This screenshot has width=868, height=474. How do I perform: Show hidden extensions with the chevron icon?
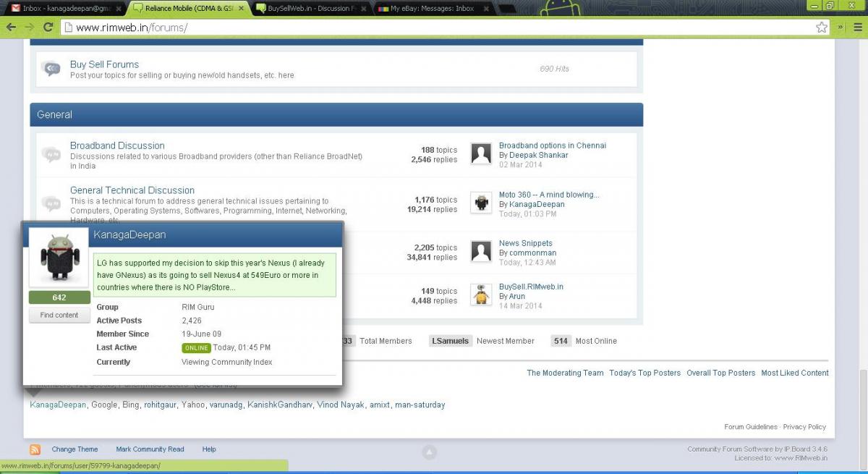[841, 27]
